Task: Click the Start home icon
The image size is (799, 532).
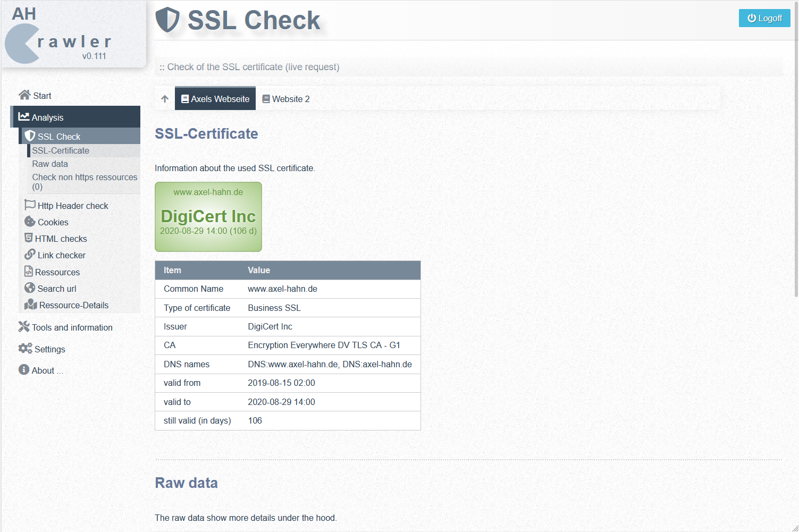Action: pyautogui.click(x=24, y=95)
